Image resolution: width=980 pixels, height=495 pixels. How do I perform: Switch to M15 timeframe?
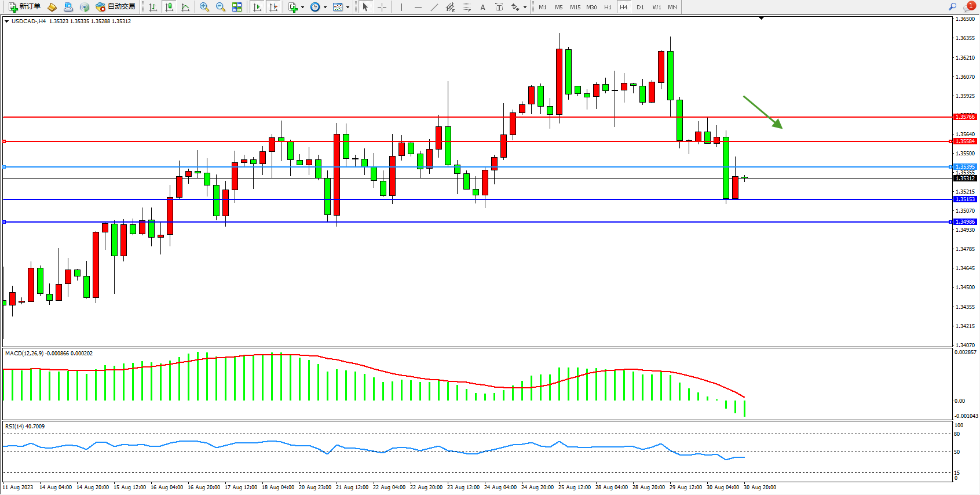575,7
